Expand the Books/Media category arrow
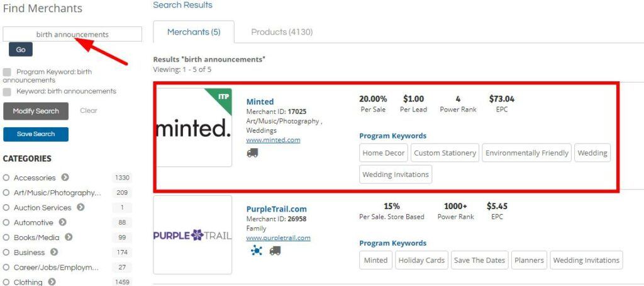This screenshot has height=286, width=644. tap(69, 237)
